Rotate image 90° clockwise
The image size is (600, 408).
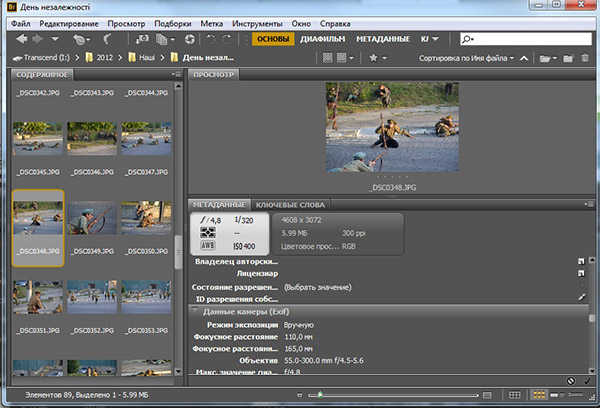coord(226,39)
